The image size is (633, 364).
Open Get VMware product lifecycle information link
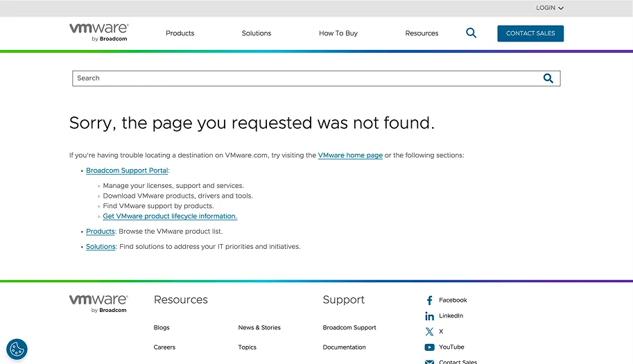[x=170, y=216]
